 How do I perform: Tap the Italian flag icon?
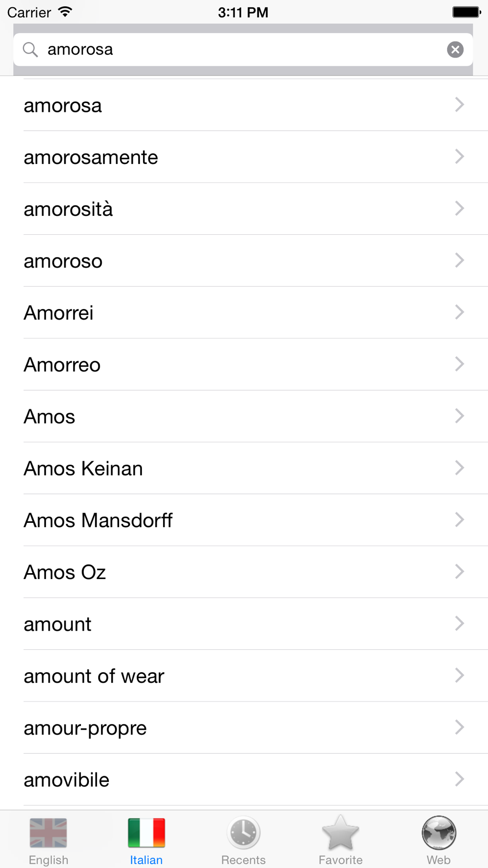tap(146, 833)
